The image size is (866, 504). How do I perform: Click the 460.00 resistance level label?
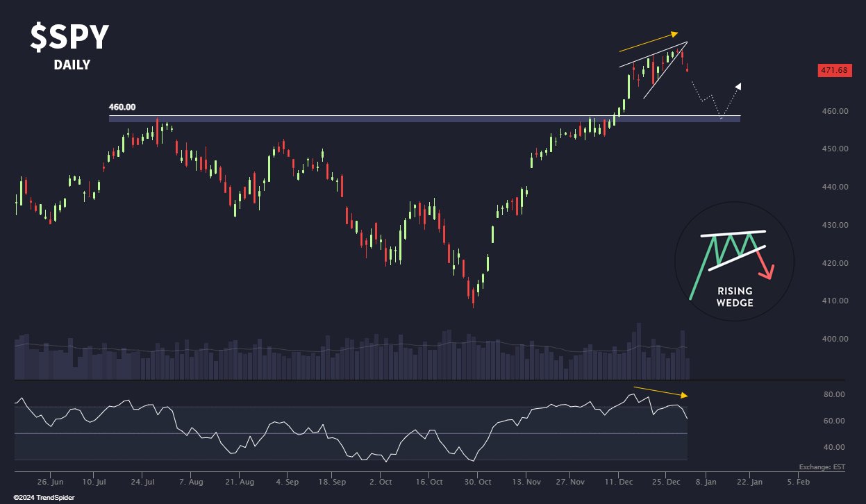point(122,107)
